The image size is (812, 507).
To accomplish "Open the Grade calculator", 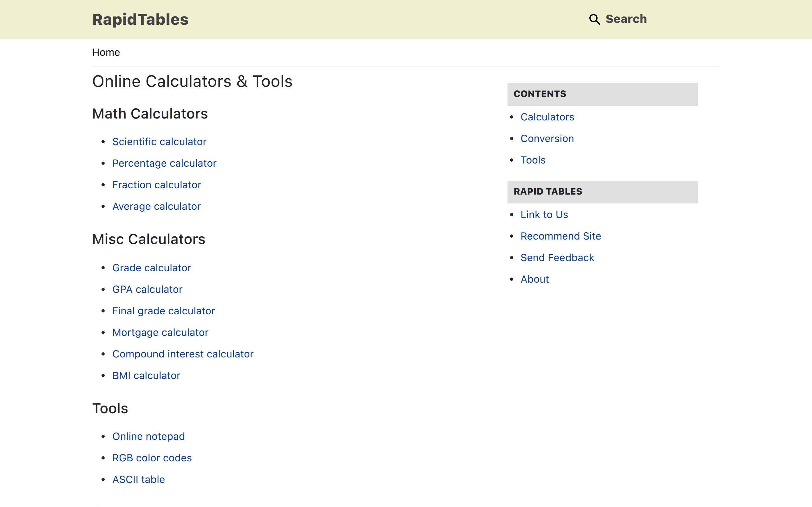I will (x=151, y=267).
